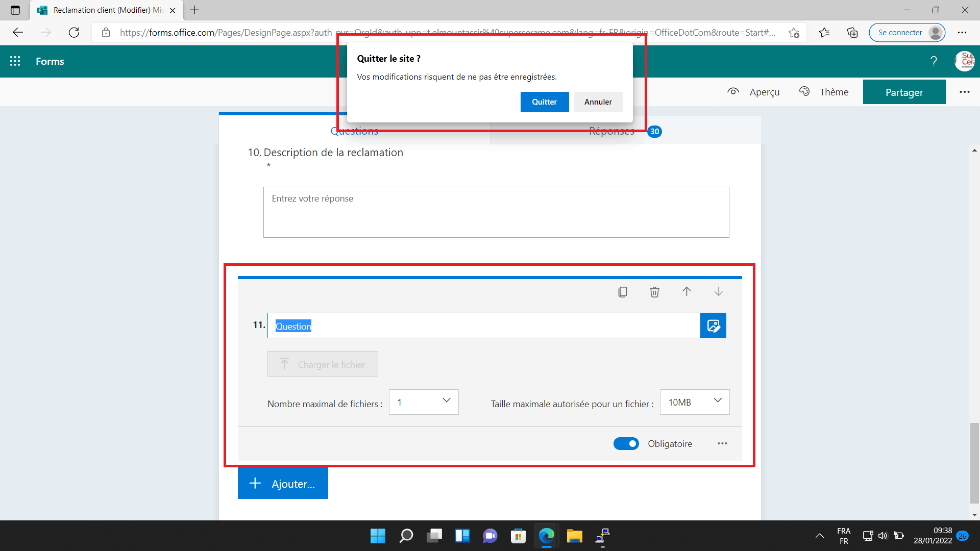The height and width of the screenshot is (551, 980).
Task: Click Quitter in the leave site dialog
Action: 544,102
